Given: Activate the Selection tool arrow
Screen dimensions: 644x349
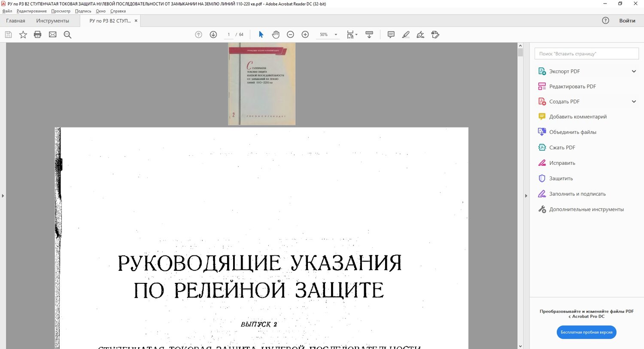Looking at the screenshot, I should (261, 34).
